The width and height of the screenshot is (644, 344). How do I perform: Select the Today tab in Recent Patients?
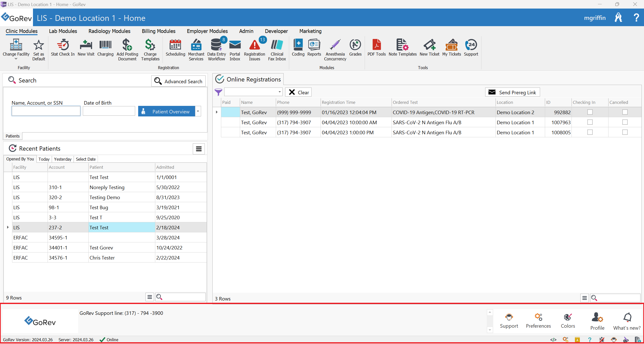tap(44, 159)
